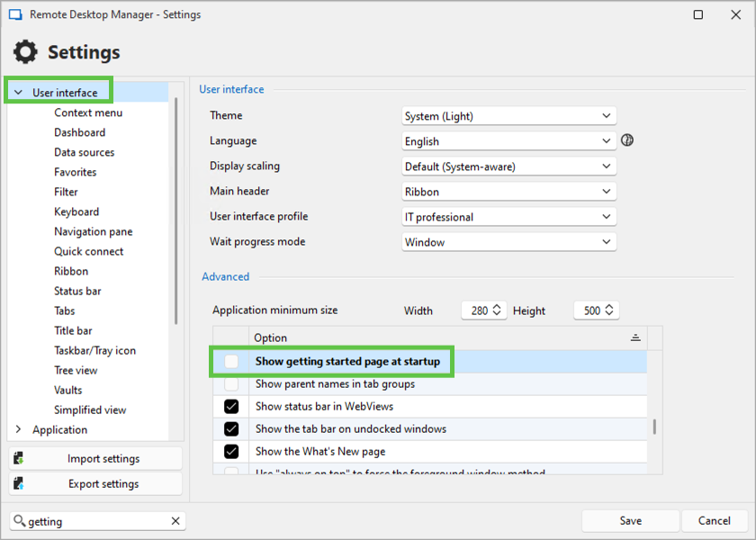
Task: Open Vaults settings
Action: coord(68,390)
